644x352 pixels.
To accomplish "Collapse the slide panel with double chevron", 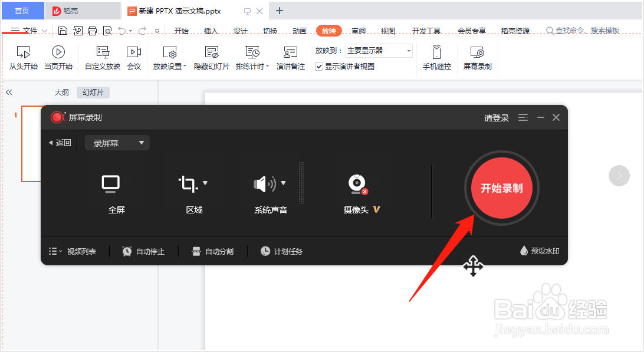I will 9,93.
